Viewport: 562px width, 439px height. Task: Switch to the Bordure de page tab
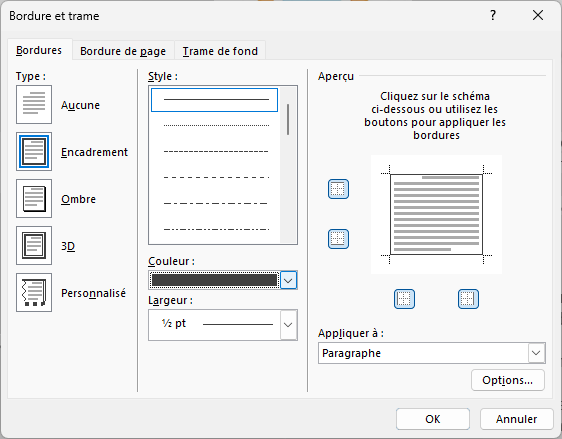click(x=123, y=51)
